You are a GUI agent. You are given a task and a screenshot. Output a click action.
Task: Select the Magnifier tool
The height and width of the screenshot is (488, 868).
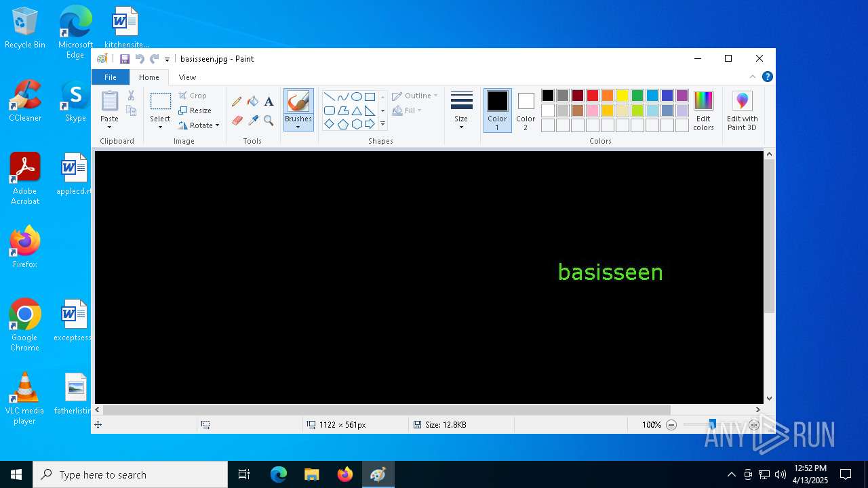pyautogui.click(x=269, y=121)
